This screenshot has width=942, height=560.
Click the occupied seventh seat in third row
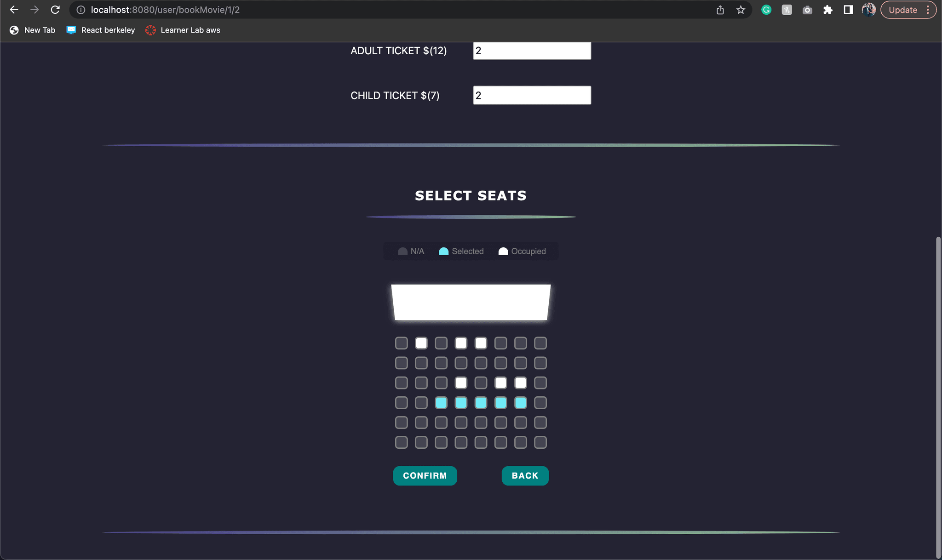(521, 383)
